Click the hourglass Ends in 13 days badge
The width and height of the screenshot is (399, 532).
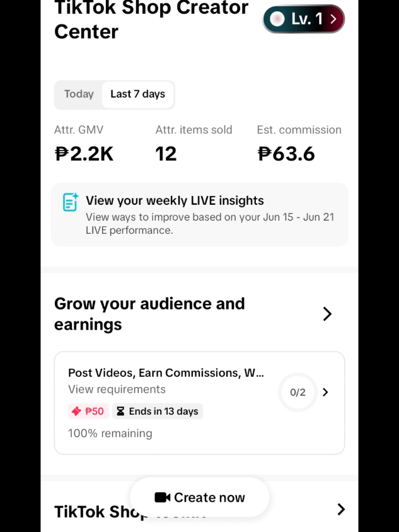(x=158, y=411)
